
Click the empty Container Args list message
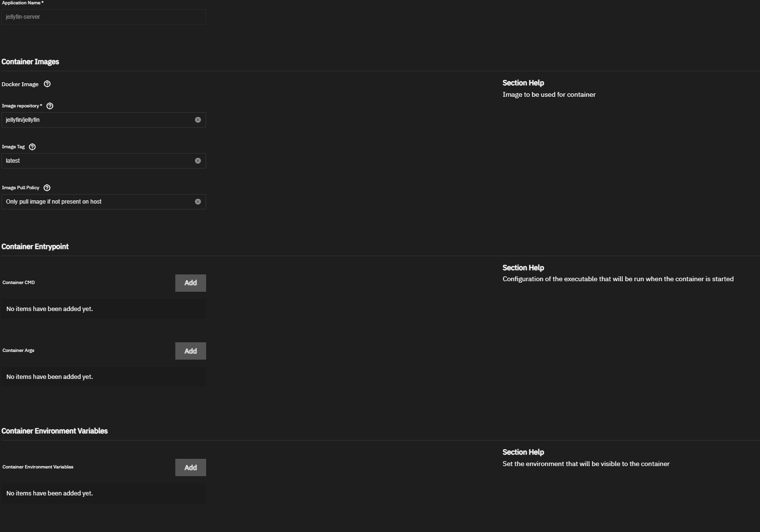50,377
